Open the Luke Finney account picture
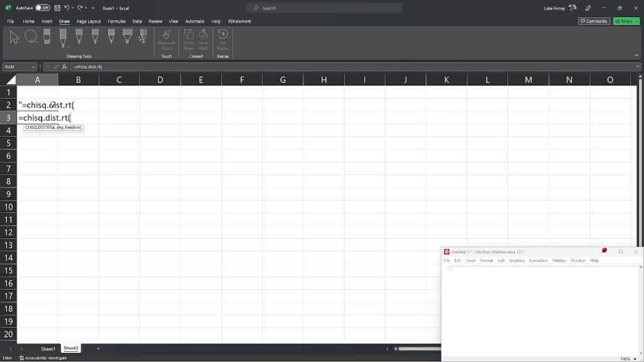 click(x=572, y=8)
